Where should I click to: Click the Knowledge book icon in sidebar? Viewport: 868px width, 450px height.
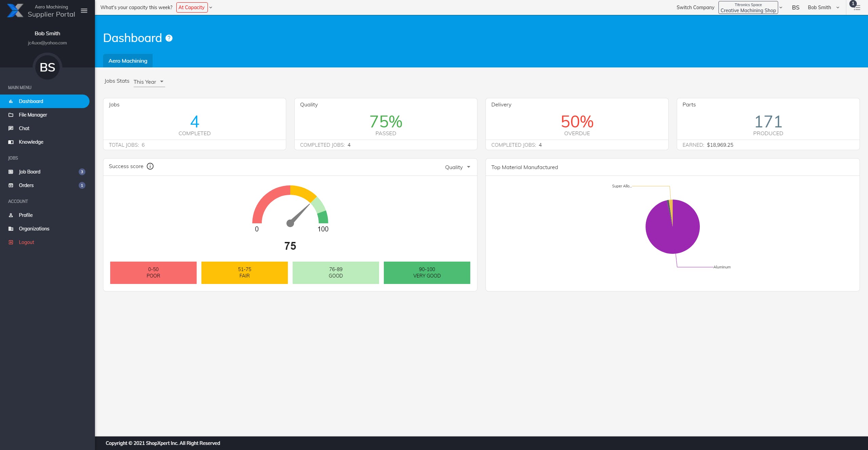(x=11, y=142)
